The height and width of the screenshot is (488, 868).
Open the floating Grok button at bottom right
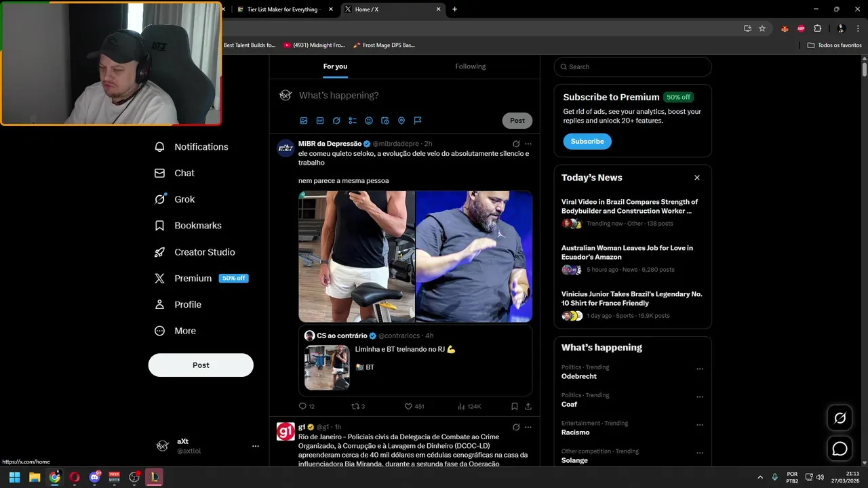click(840, 418)
